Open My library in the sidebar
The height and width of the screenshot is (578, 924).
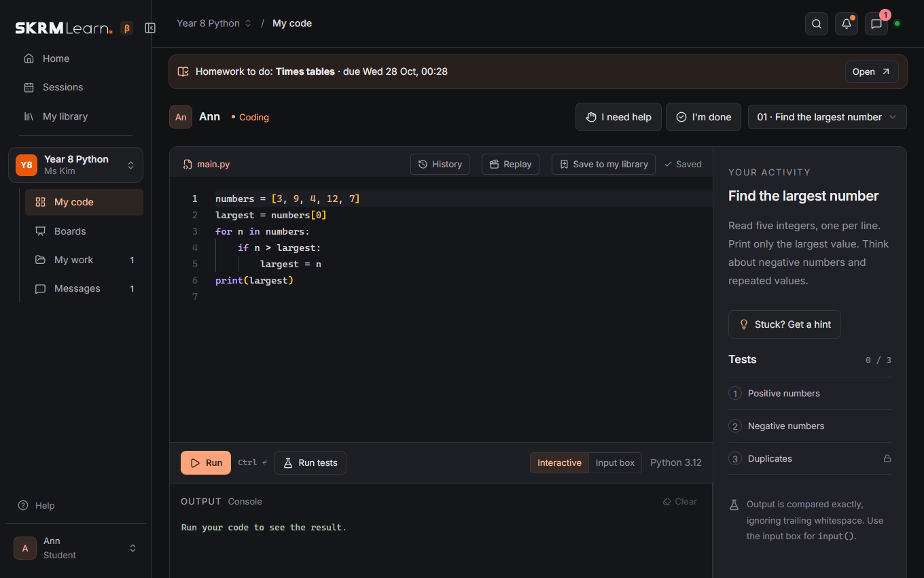coord(75,116)
